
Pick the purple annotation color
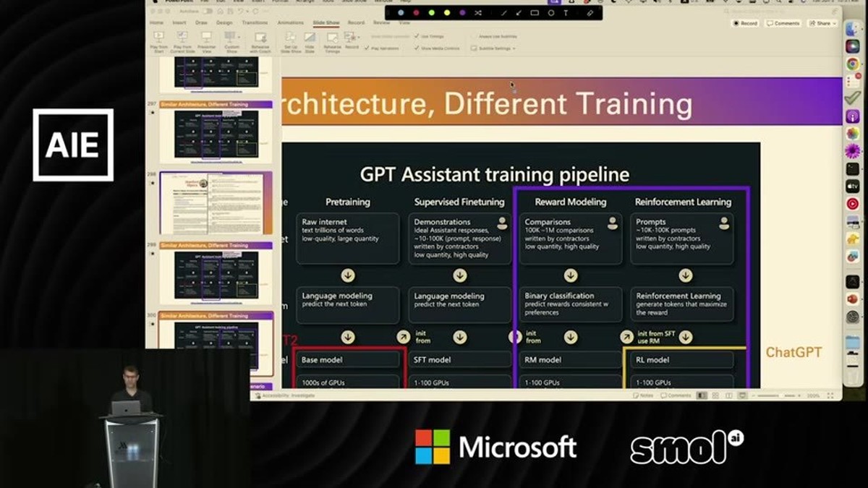(462, 12)
